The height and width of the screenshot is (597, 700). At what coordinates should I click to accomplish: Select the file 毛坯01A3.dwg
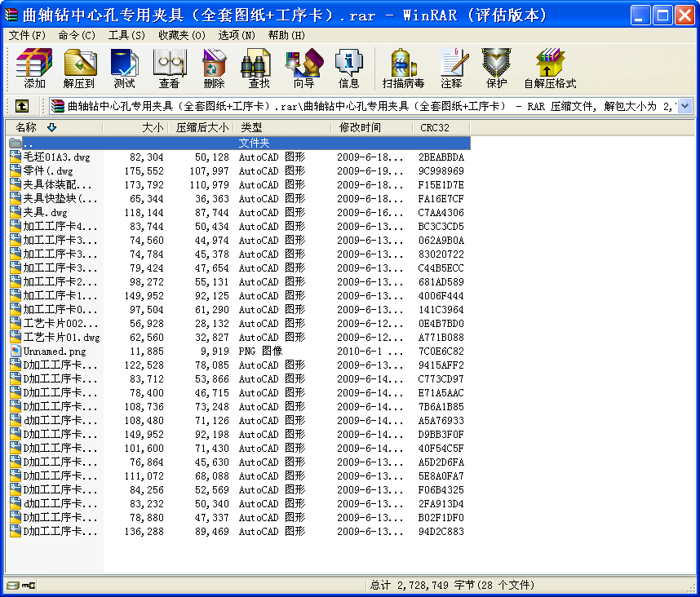coord(56,157)
